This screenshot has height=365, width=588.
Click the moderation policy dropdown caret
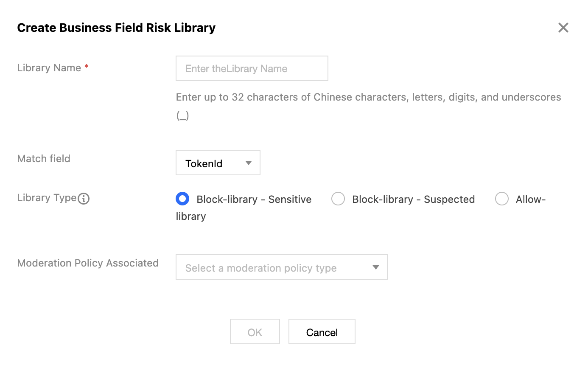pyautogui.click(x=375, y=267)
